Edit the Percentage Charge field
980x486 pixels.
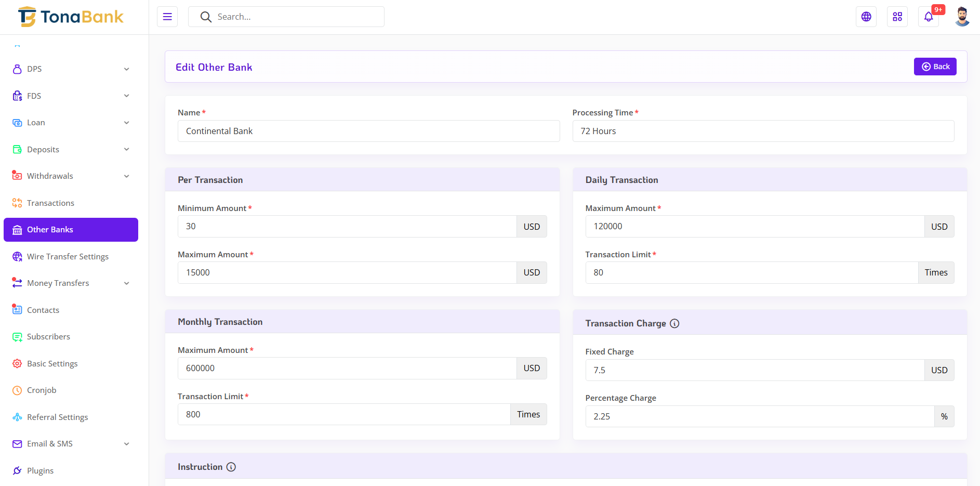click(760, 416)
